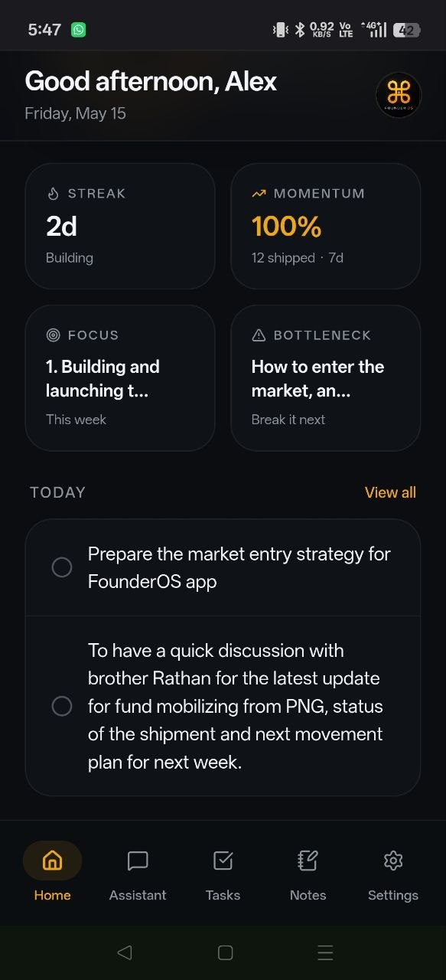Tap the Android back navigation triangle

click(x=125, y=952)
